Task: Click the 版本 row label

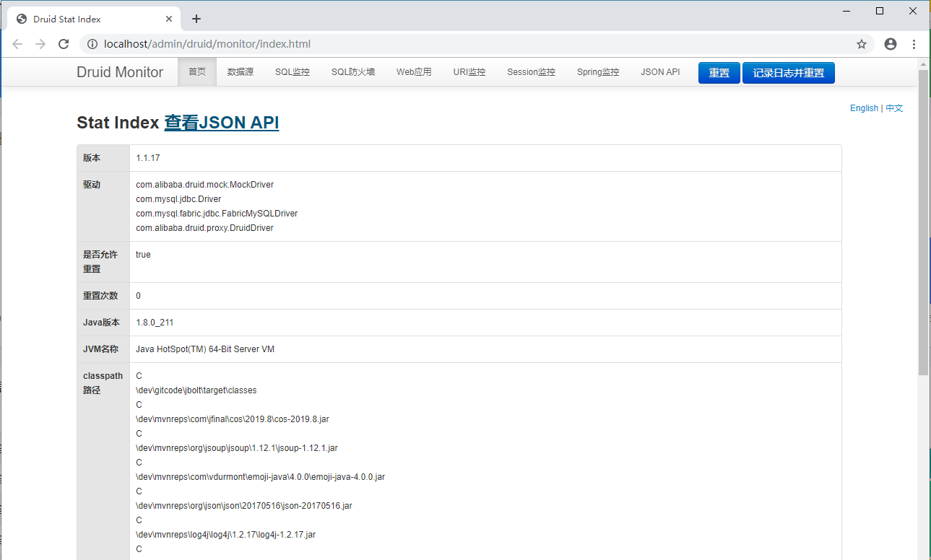Action: tap(92, 158)
